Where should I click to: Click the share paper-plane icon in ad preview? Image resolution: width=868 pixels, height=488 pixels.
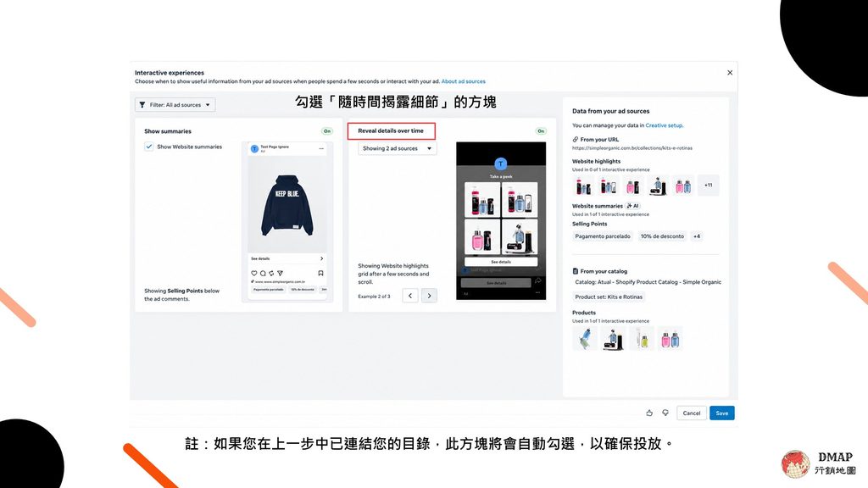pyautogui.click(x=280, y=274)
